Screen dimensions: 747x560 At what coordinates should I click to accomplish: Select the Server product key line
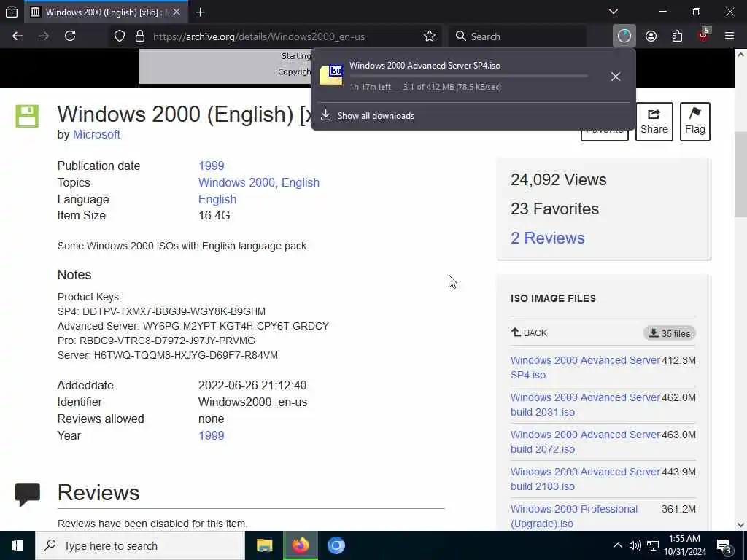pos(168,355)
